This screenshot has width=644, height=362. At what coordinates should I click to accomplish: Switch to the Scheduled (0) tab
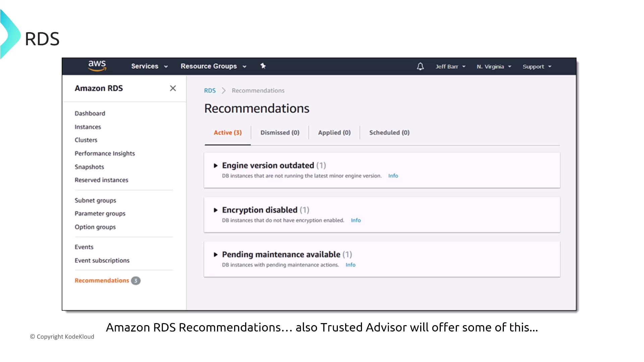click(x=389, y=133)
